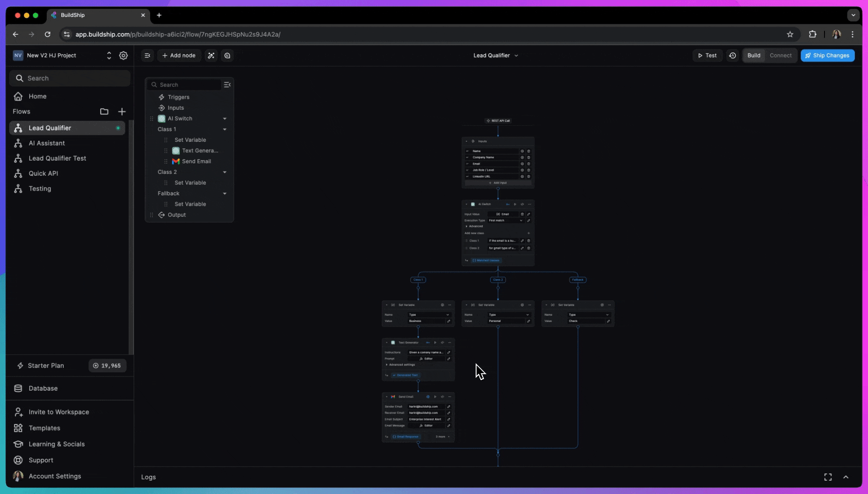Collapse the node outline panel
The image size is (868, 494).
coord(227,85)
